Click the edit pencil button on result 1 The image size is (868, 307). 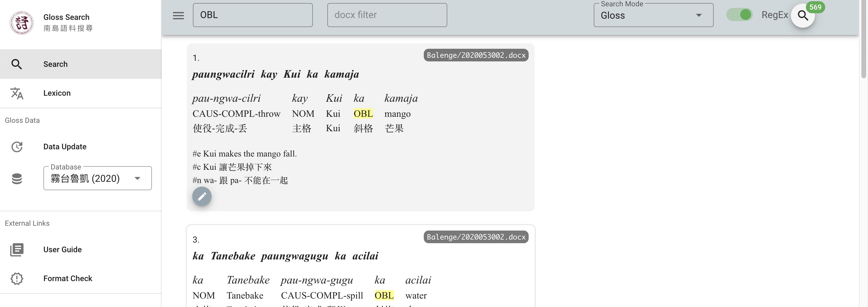pos(202,196)
